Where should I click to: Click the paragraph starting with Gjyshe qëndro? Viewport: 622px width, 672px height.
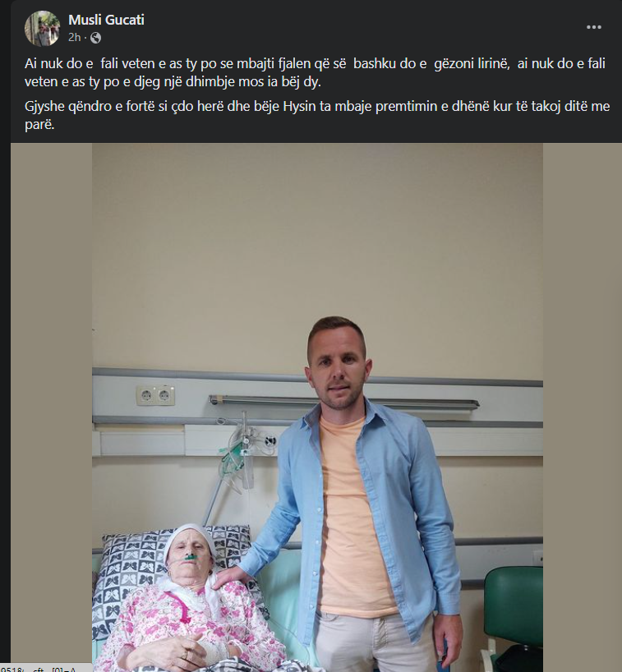click(x=317, y=115)
